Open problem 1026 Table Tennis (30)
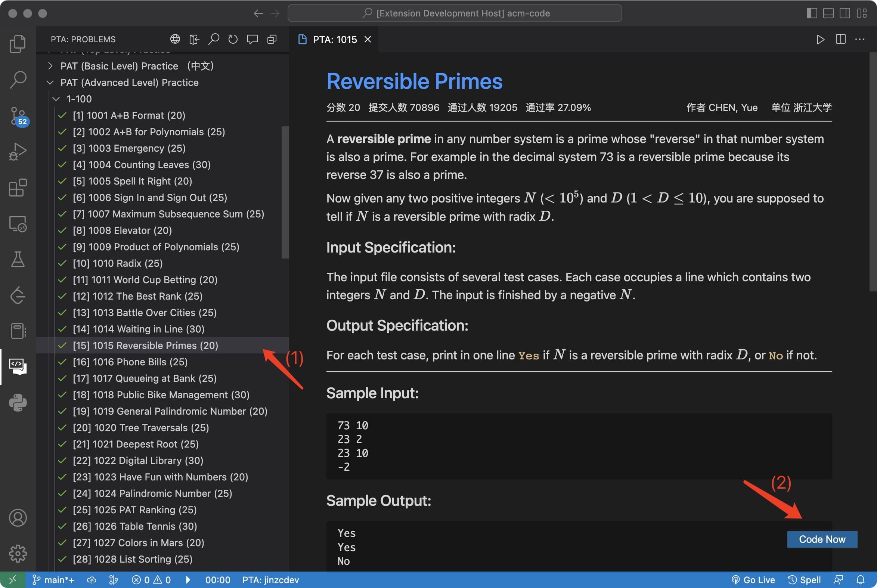877x588 pixels. tap(162, 526)
